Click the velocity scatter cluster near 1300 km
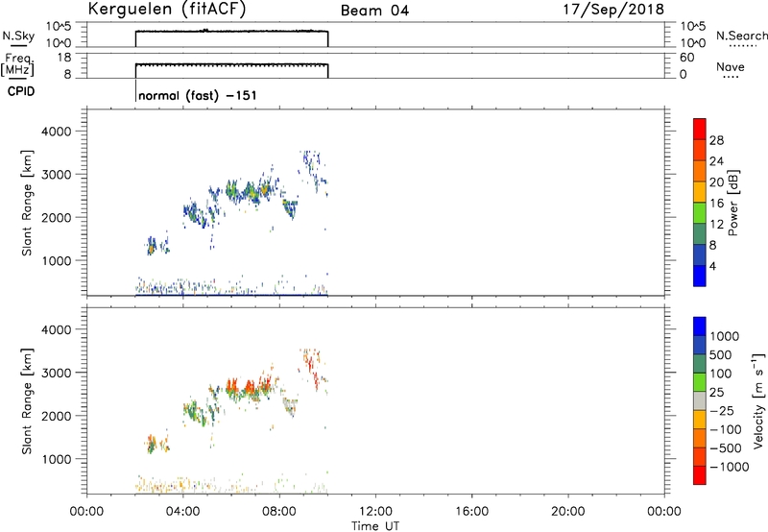The width and height of the screenshot is (768, 532). [156, 444]
